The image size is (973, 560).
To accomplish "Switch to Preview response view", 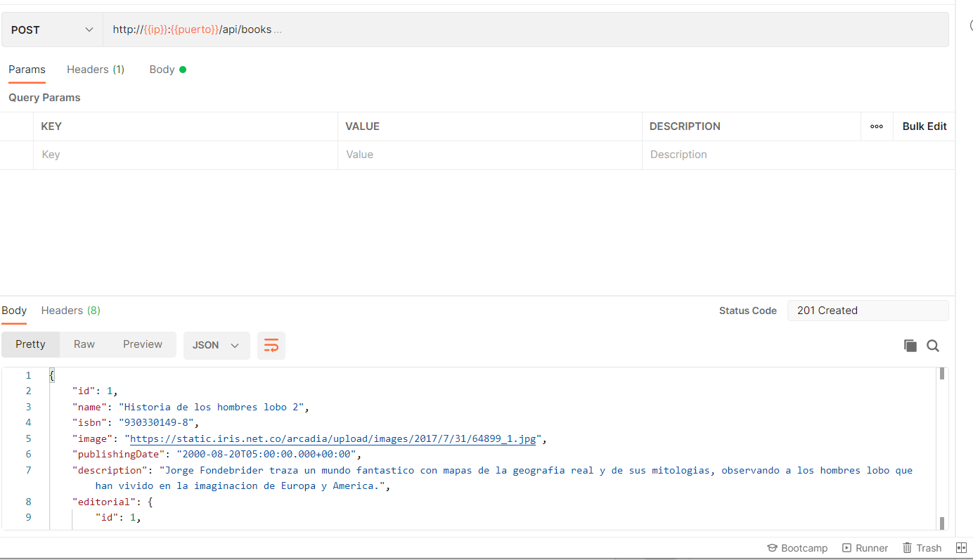I will click(143, 344).
